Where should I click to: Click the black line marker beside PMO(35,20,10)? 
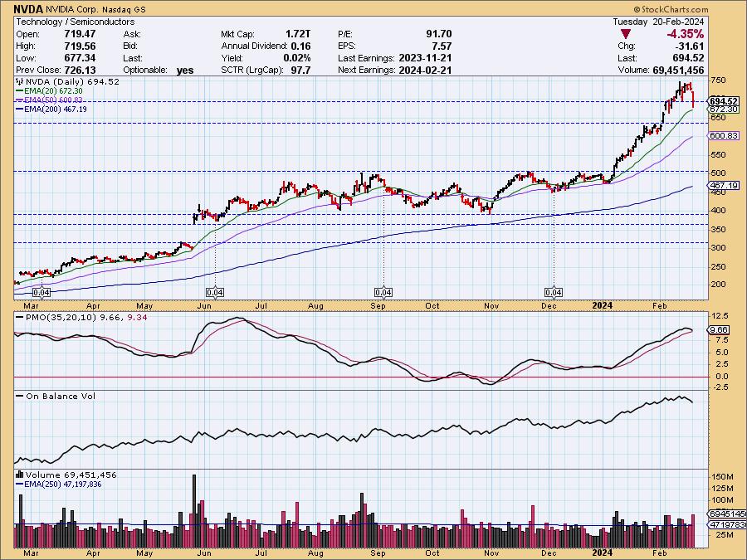pos(20,317)
